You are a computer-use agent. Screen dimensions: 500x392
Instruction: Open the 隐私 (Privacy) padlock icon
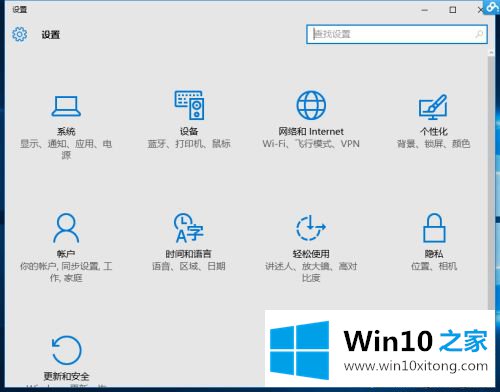[x=434, y=228]
